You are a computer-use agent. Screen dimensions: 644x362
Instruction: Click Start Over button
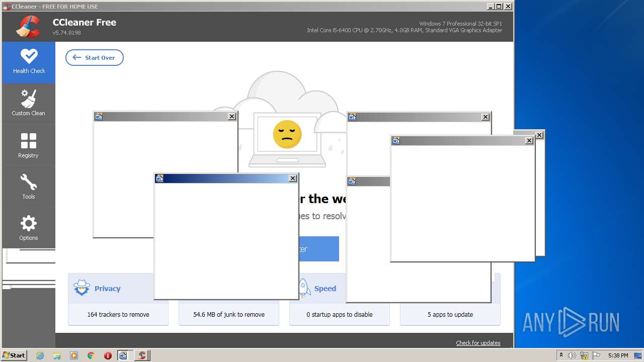[x=95, y=58]
